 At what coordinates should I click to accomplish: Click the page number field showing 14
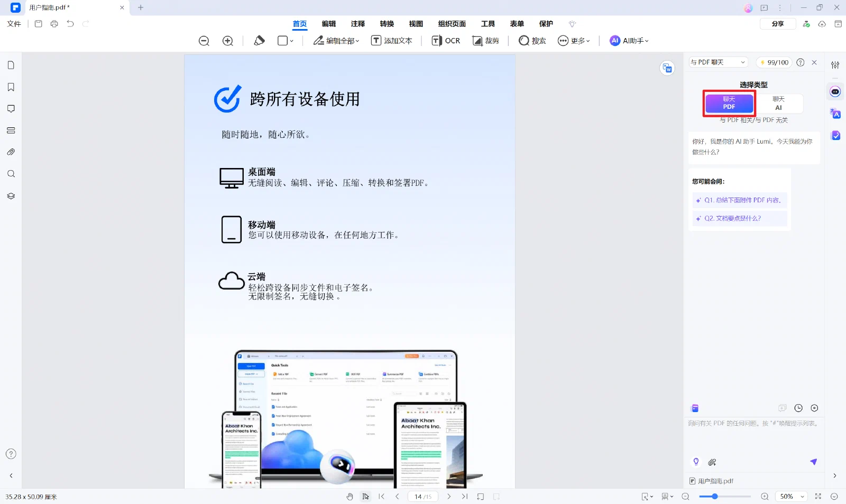(423, 497)
